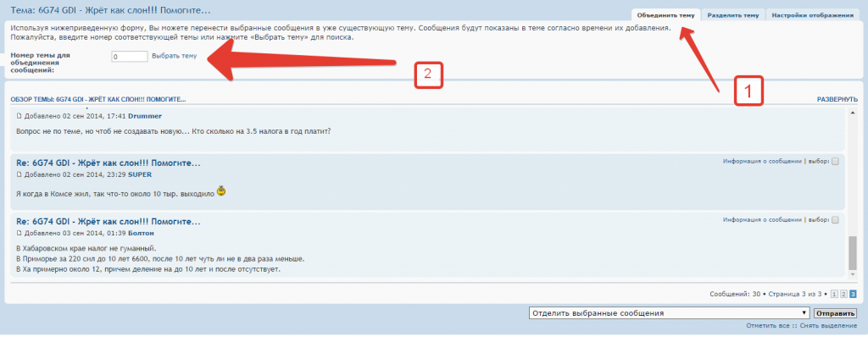
Task: Open 'Информация о сообщении' for SUPER's post
Action: click(762, 162)
